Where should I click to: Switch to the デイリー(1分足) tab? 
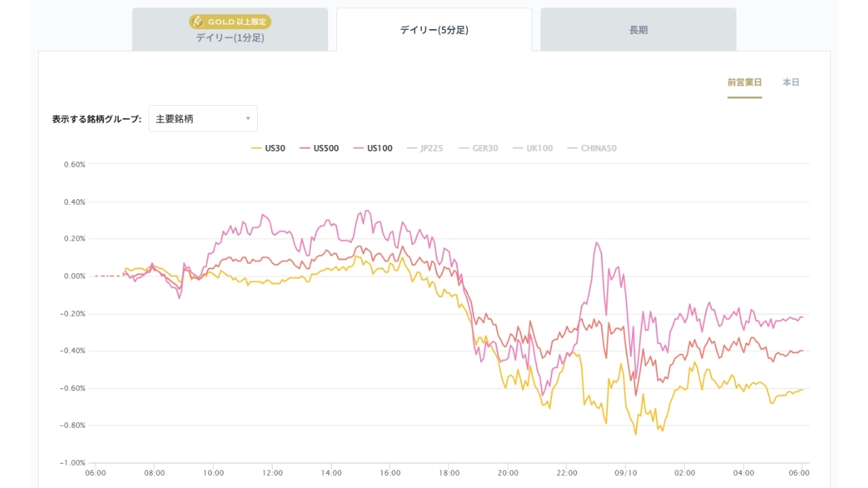pyautogui.click(x=230, y=29)
